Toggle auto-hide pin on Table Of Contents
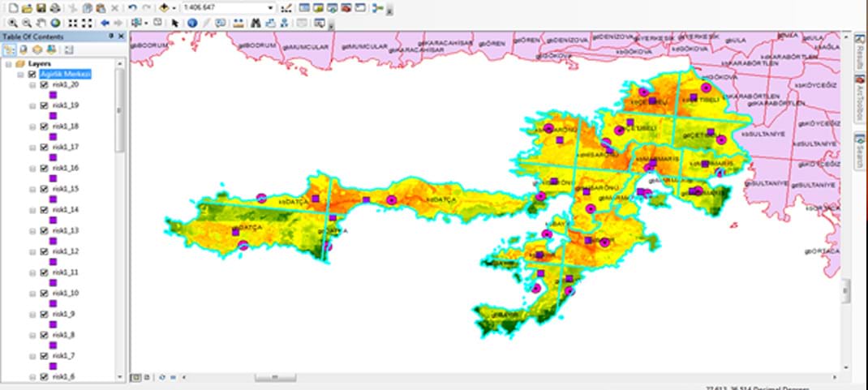This screenshot has width=868, height=390. pos(111,36)
